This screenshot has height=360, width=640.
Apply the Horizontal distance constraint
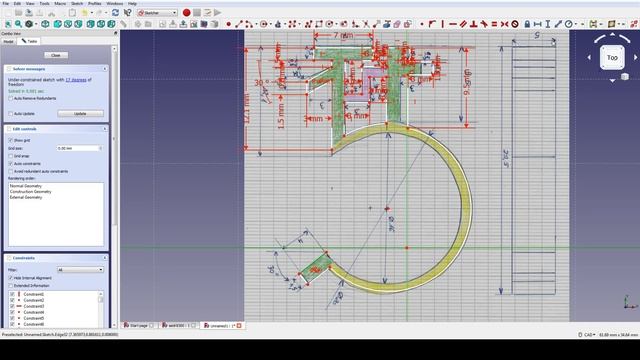pos(538,24)
